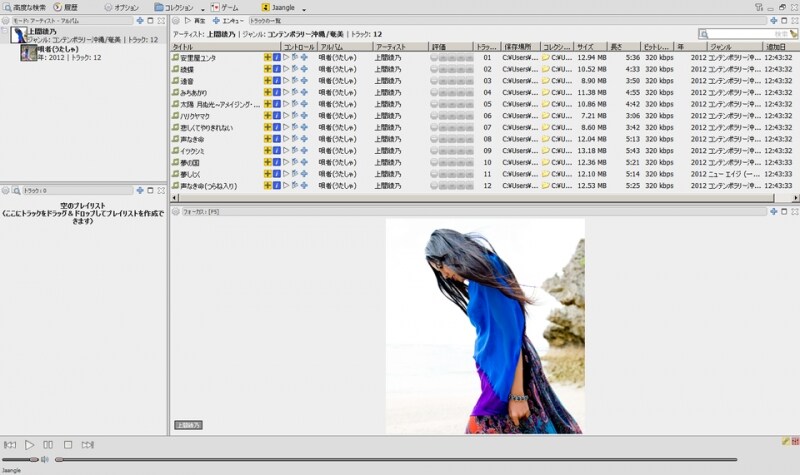The width and height of the screenshot is (800, 475).
Task: Skip to next track button
Action: [88, 444]
